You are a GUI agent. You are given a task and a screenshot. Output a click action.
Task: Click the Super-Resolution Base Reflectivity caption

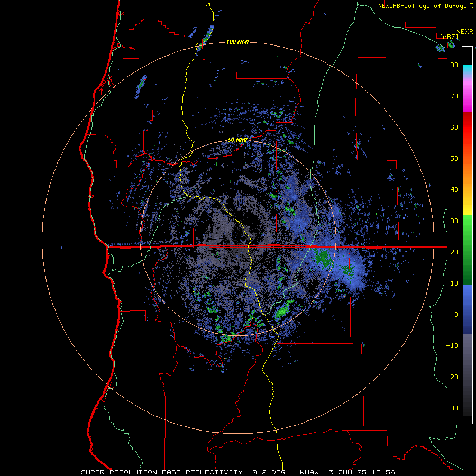tap(162, 472)
